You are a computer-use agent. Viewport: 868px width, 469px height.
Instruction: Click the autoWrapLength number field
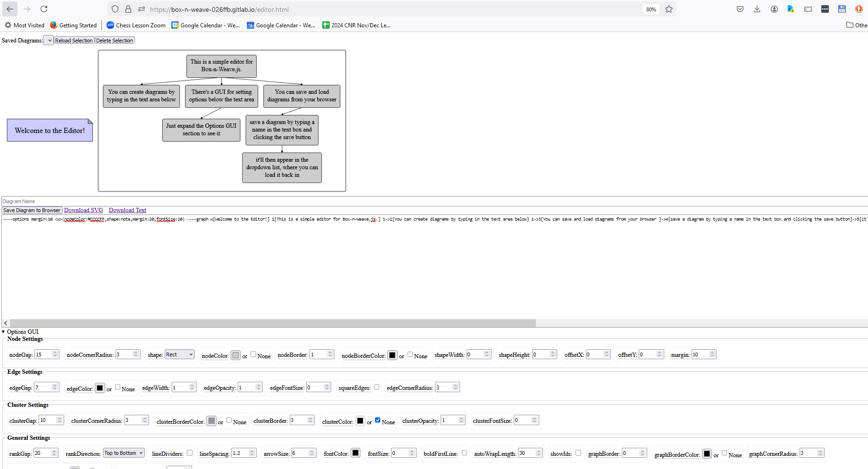(530, 453)
